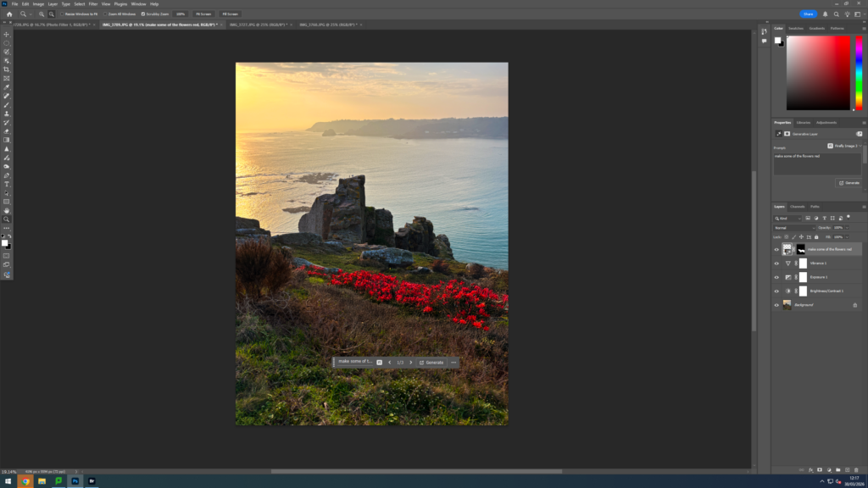Image resolution: width=868 pixels, height=488 pixels.
Task: Open the layer blend mode Normal dropdown
Action: pyautogui.click(x=794, y=228)
